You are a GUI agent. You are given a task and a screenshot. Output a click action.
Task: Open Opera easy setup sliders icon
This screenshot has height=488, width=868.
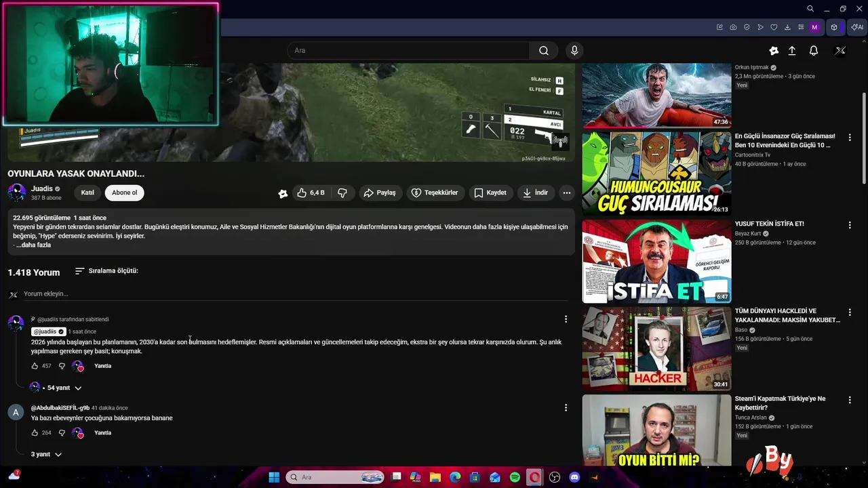coord(801,27)
